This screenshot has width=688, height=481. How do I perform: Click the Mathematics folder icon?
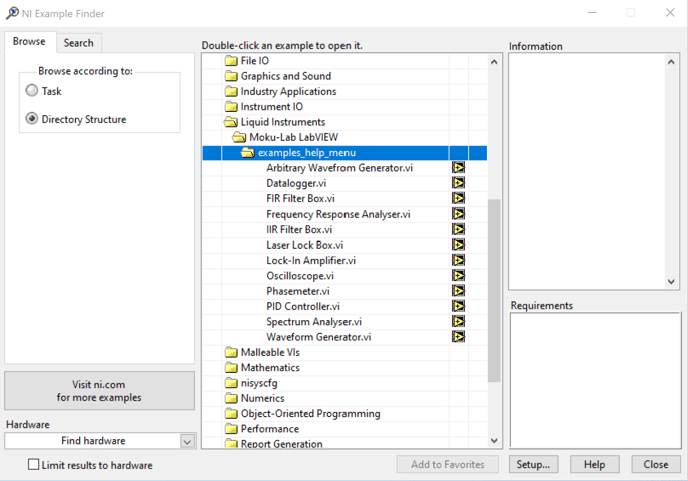[x=231, y=368]
